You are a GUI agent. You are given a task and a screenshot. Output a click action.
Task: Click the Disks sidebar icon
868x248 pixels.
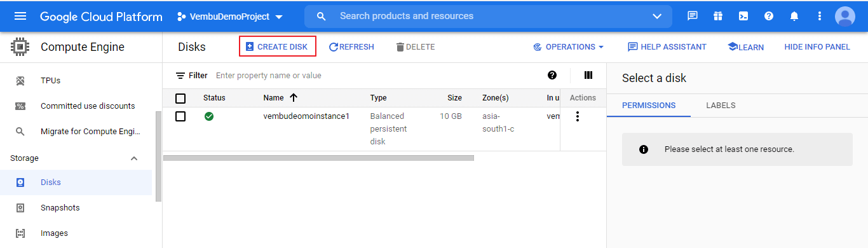20,183
